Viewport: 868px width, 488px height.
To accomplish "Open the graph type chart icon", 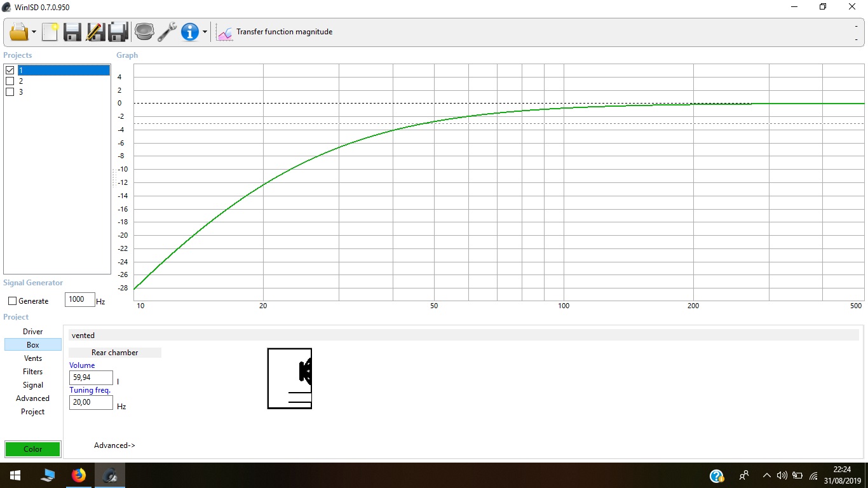I will [224, 32].
